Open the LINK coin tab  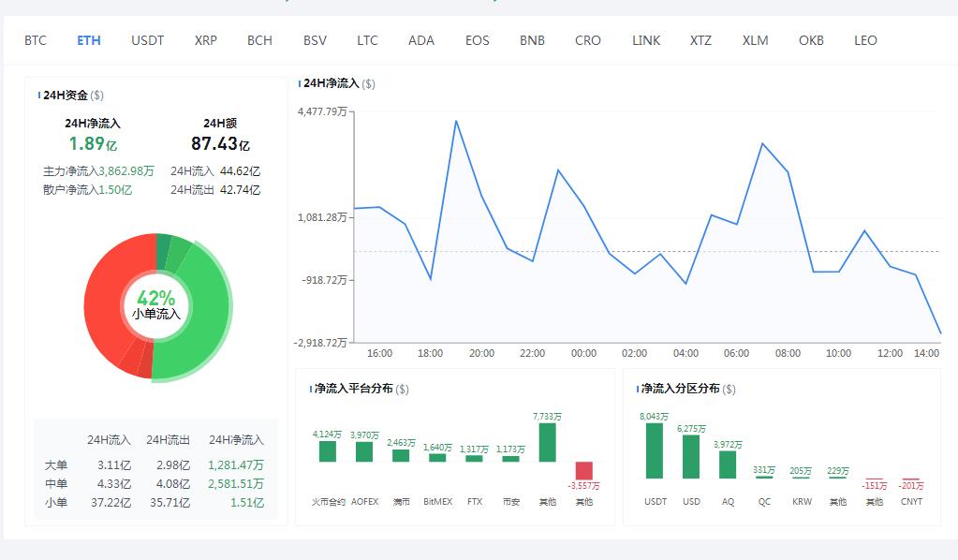(x=646, y=40)
